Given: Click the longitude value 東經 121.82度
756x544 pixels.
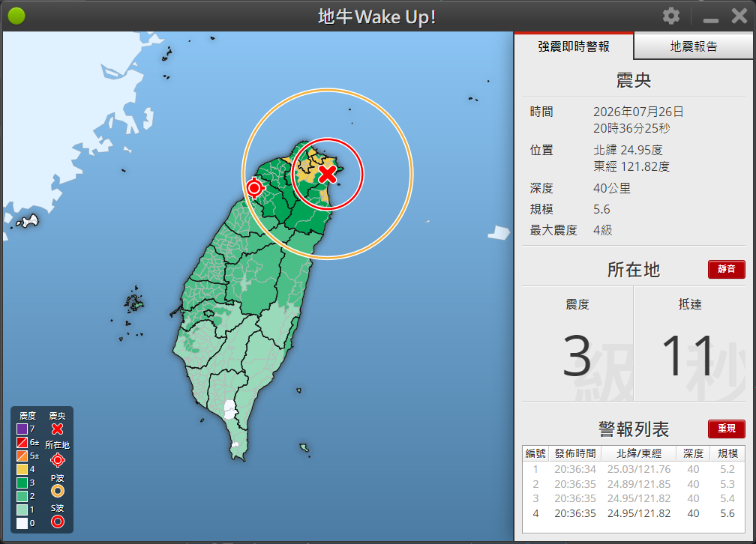Looking at the screenshot, I should (631, 166).
